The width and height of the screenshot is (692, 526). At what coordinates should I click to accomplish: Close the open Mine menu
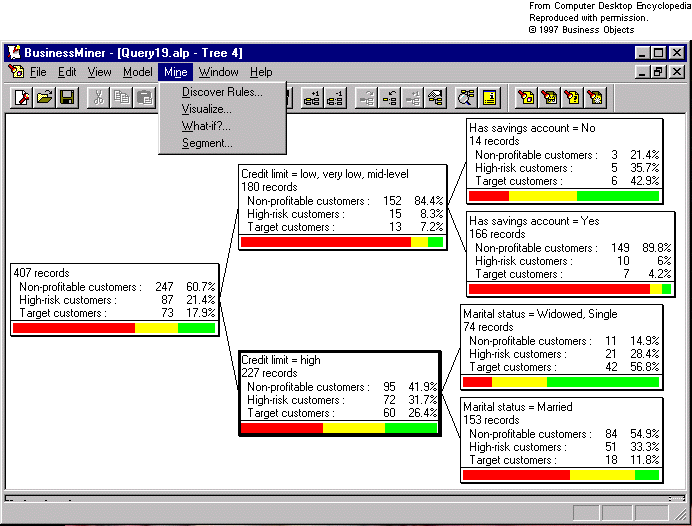click(x=176, y=71)
